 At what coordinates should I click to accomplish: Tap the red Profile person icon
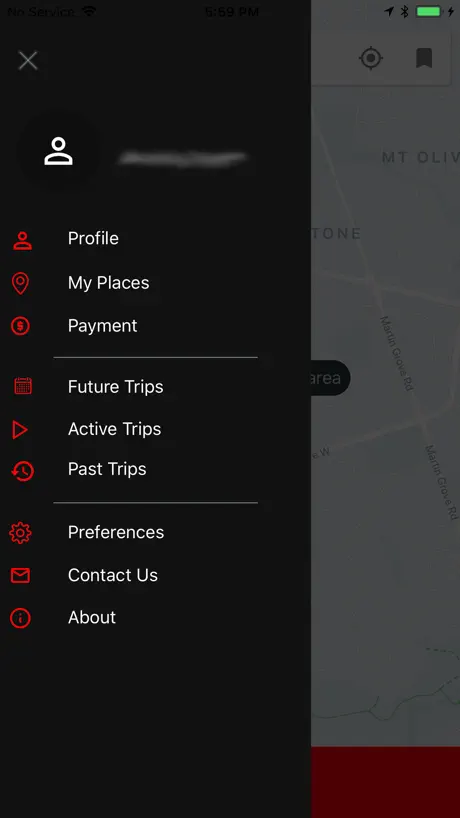click(22, 241)
